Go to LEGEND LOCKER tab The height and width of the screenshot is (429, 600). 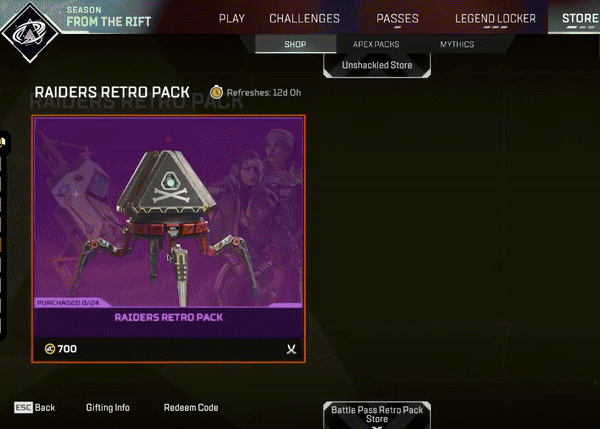pyautogui.click(x=495, y=18)
